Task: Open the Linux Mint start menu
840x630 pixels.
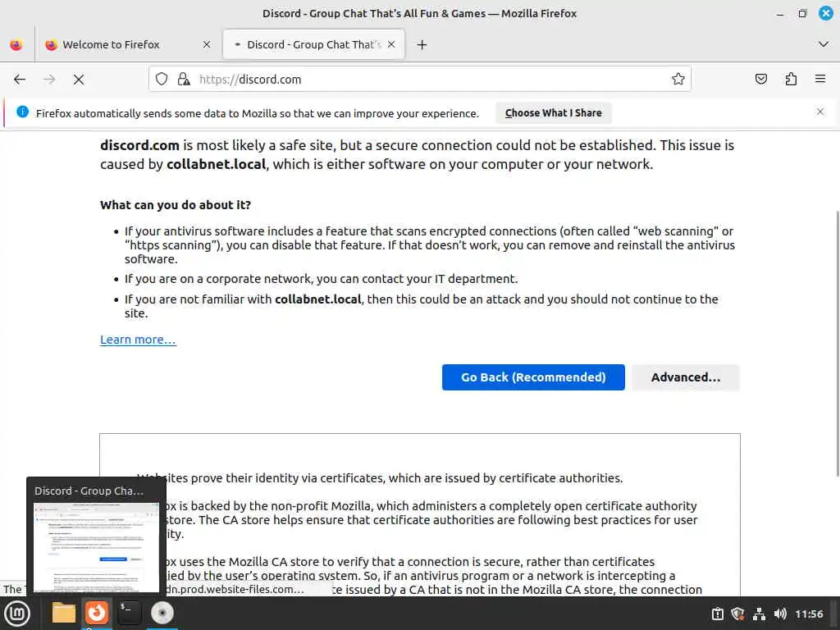Action: [17, 614]
